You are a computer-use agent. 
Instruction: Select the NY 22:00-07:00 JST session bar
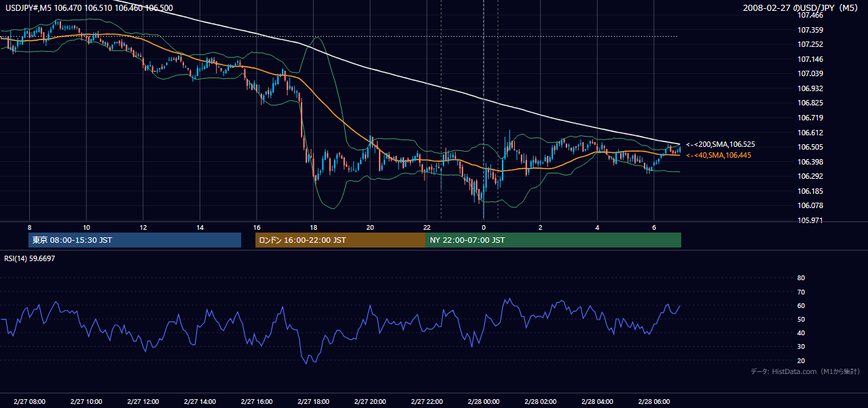pyautogui.click(x=554, y=240)
